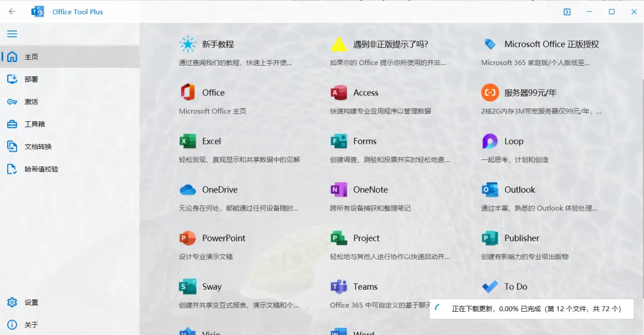
Task: Click the OneDrive cloud icon
Action: click(x=188, y=190)
